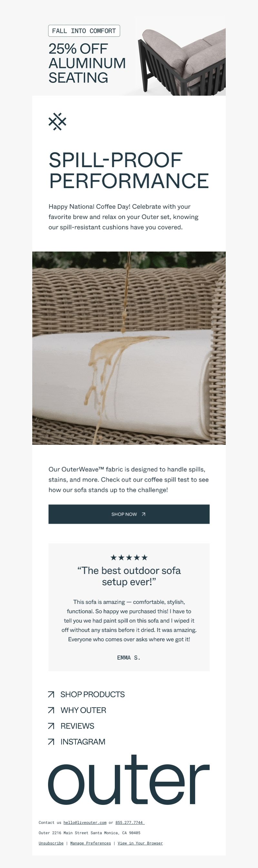Click View in Your Browser link
The height and width of the screenshot is (868, 258).
[x=140, y=843]
